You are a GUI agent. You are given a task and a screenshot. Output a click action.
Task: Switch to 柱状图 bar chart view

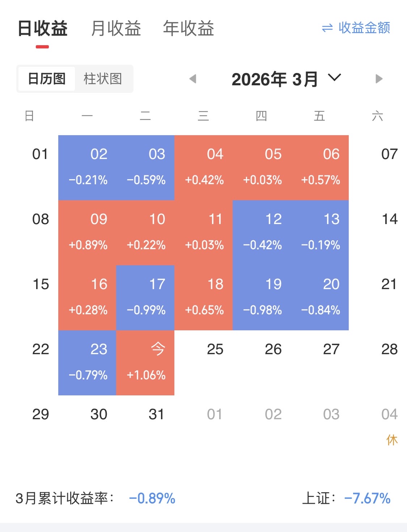pyautogui.click(x=103, y=79)
